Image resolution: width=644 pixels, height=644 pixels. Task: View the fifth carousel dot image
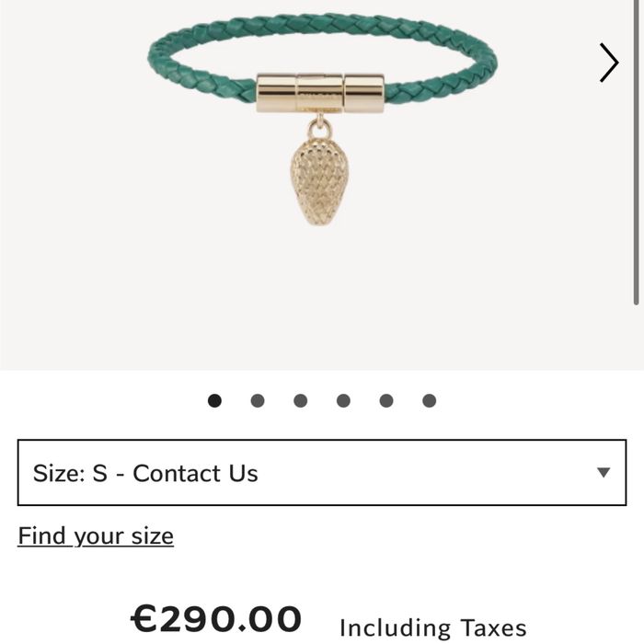coord(386,400)
